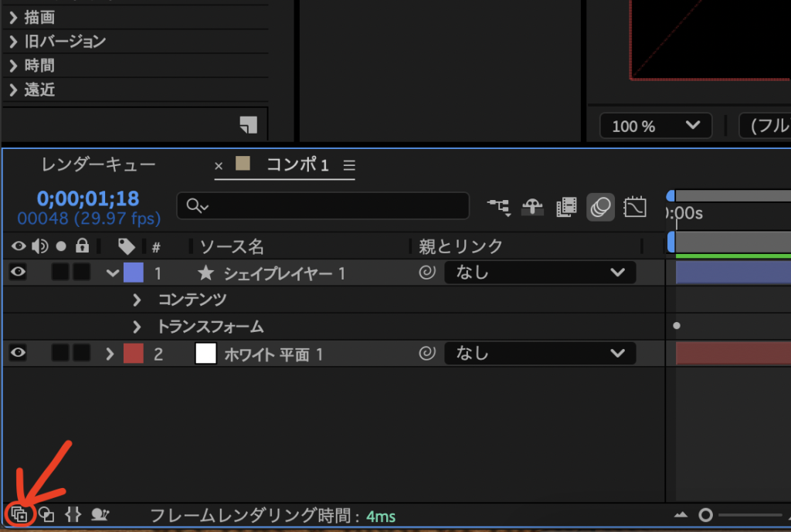
Task: Expand the トランスフォーム property group
Action: point(137,327)
